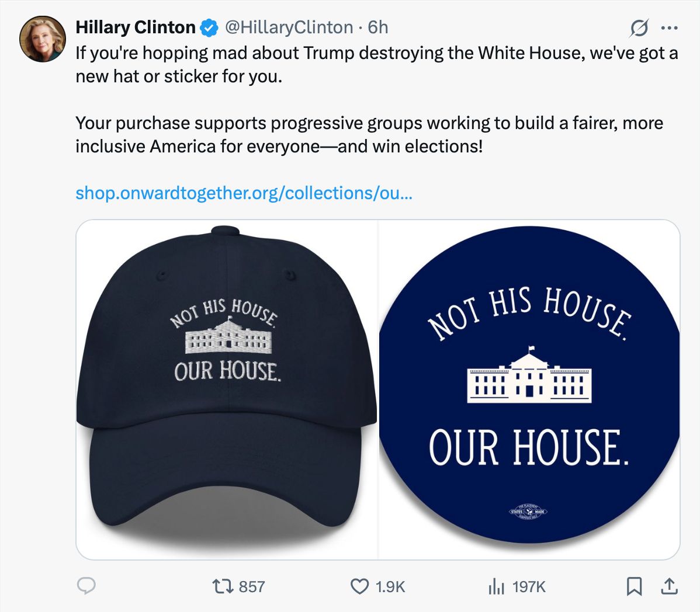
Task: View the navy hat product image
Action: pyautogui.click(x=227, y=390)
